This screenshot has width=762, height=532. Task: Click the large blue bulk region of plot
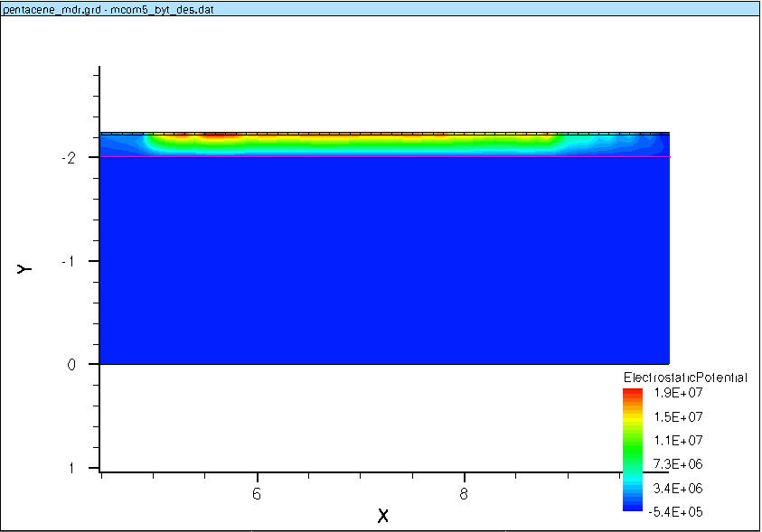[x=384, y=262]
